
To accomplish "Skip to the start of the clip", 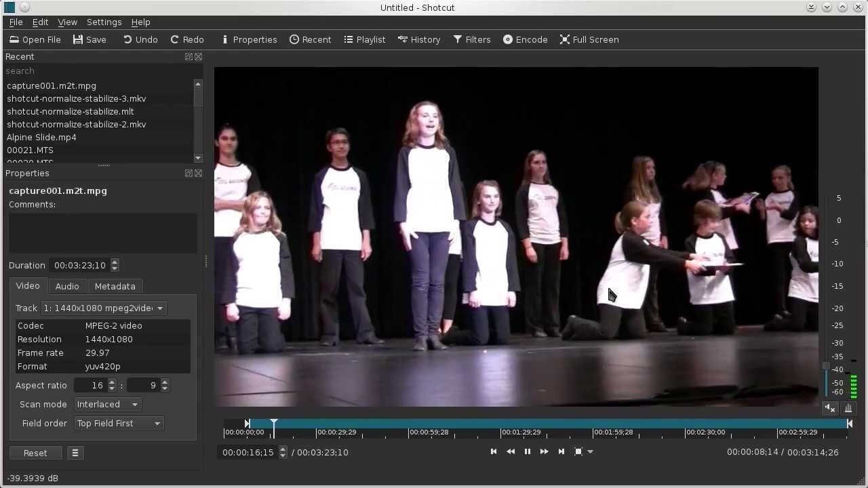I will [x=494, y=451].
